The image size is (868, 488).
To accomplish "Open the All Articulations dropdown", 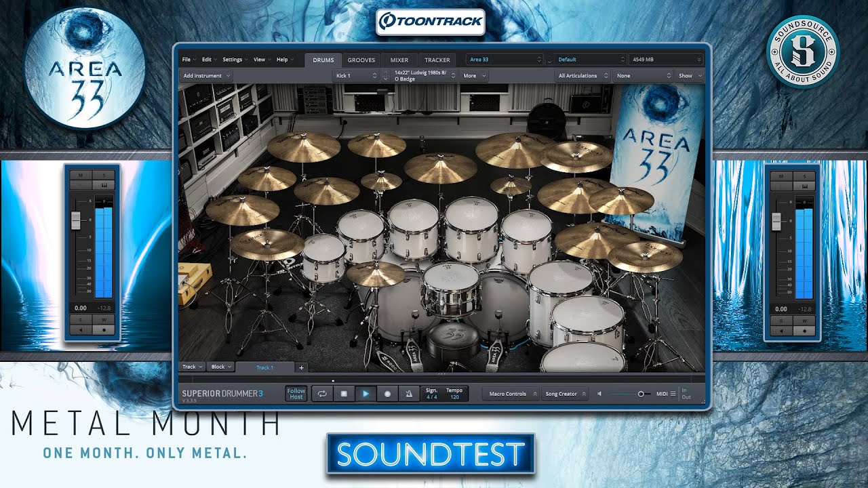I will pos(583,76).
